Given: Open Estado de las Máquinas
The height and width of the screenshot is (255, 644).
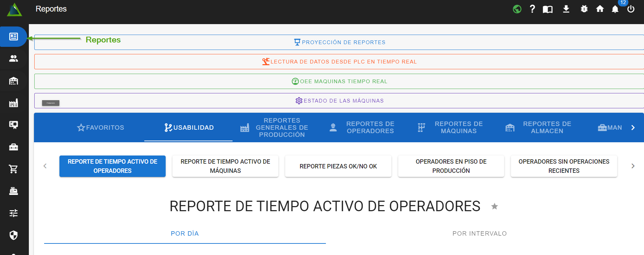Looking at the screenshot, I should point(339,101).
